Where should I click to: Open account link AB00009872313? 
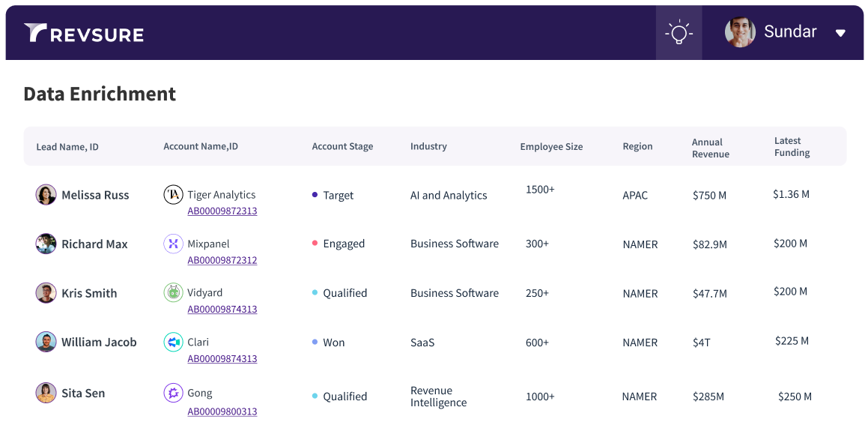point(222,211)
